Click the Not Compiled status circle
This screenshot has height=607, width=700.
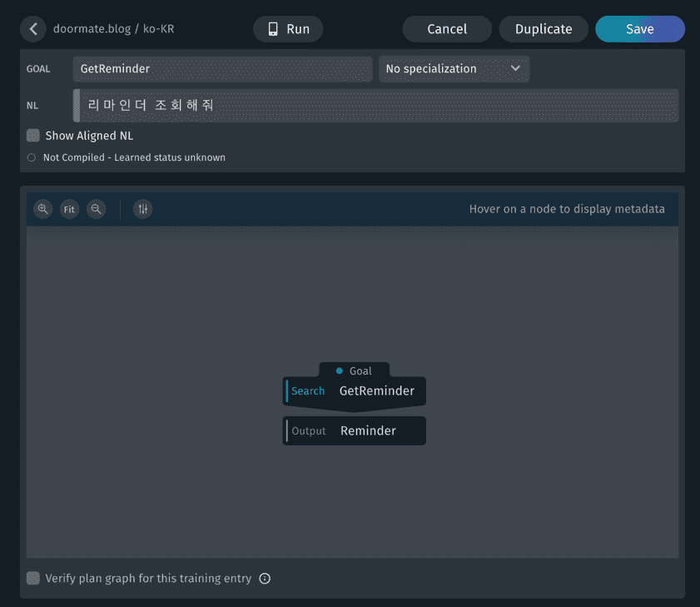32,157
